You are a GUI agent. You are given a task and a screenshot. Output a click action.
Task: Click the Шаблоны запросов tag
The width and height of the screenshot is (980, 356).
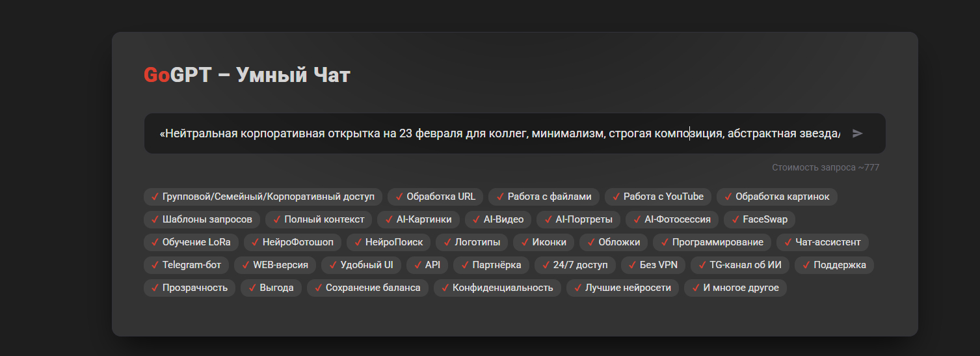202,219
